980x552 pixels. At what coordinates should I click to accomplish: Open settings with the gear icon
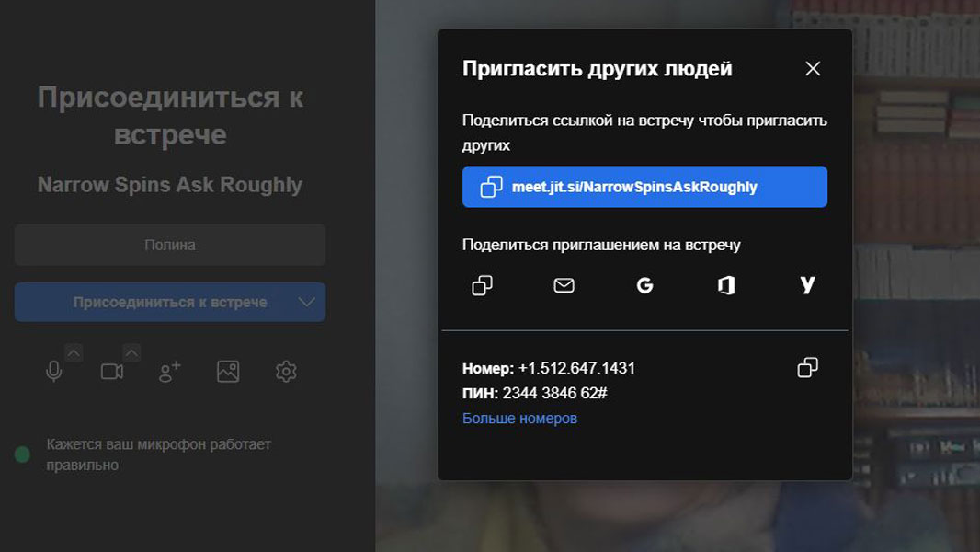pos(286,372)
